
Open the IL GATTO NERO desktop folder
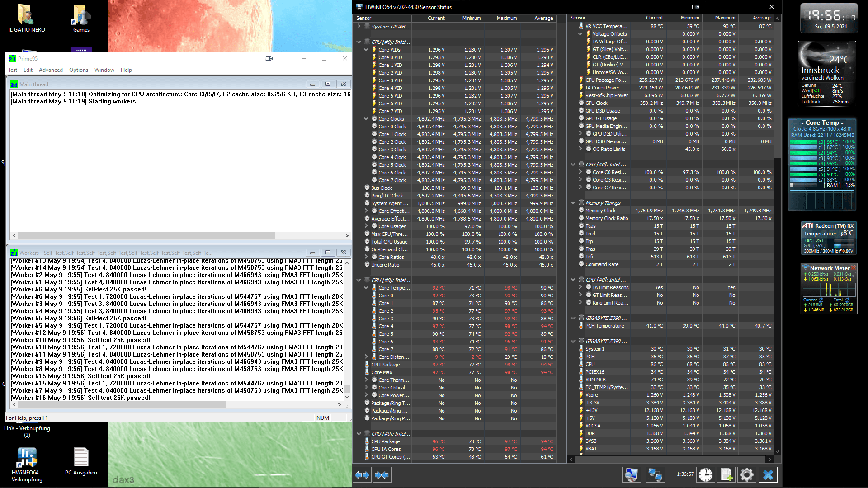coord(27,18)
